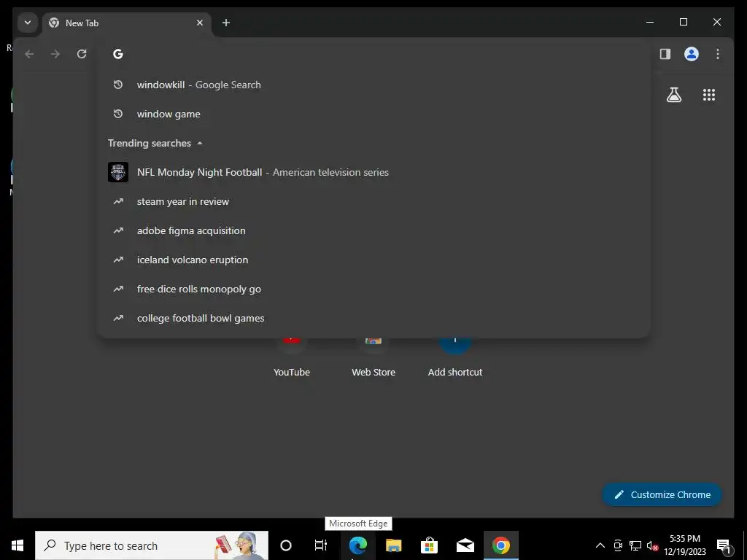This screenshot has width=747, height=560.
Task: Minimize the Chrome window
Action: click(x=650, y=23)
